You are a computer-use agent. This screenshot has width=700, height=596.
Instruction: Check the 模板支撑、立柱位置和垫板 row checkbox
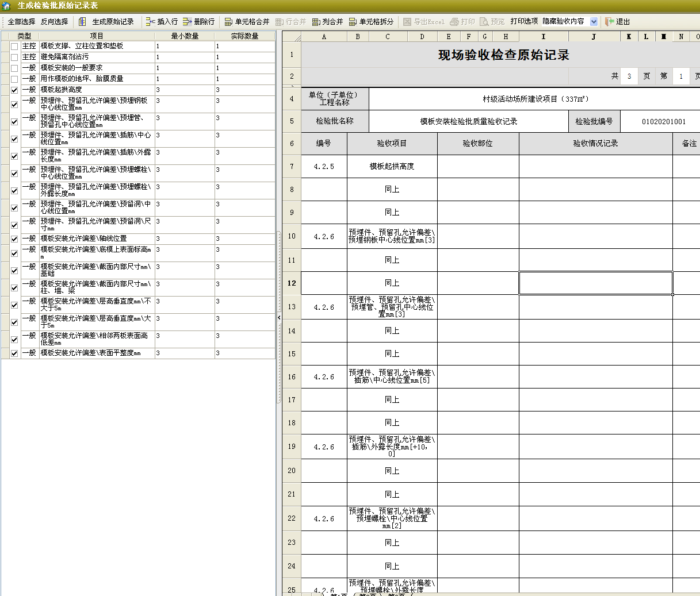14,46
